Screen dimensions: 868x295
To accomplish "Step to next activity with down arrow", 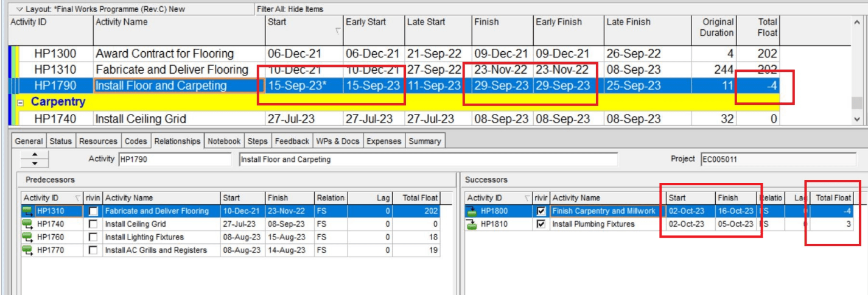I will pyautogui.click(x=35, y=163).
